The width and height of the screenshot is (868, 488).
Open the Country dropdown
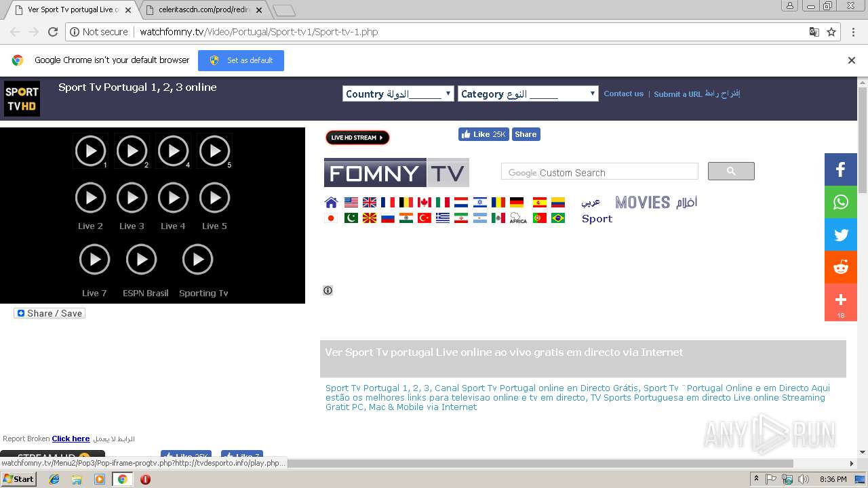[x=398, y=94]
